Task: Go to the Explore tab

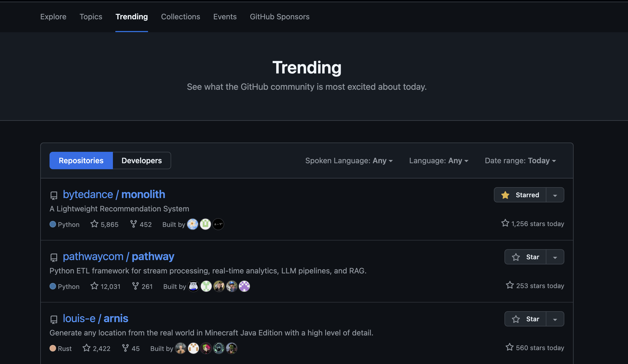Action: [53, 17]
